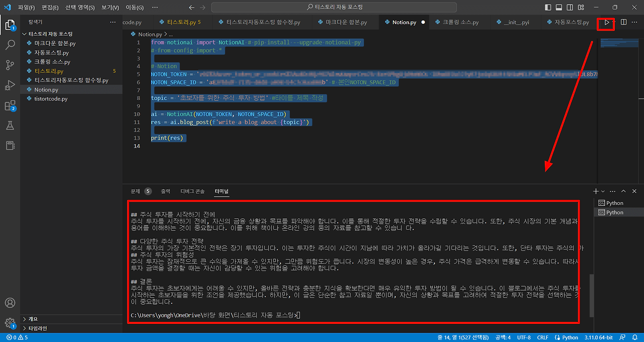Open the Source Control view
The height and width of the screenshot is (342, 644).
tap(10, 65)
